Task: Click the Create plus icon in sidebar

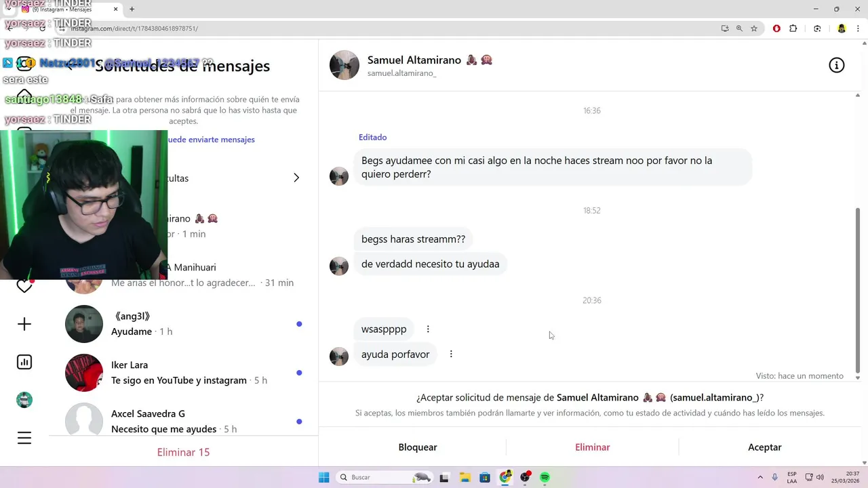Action: (x=24, y=324)
